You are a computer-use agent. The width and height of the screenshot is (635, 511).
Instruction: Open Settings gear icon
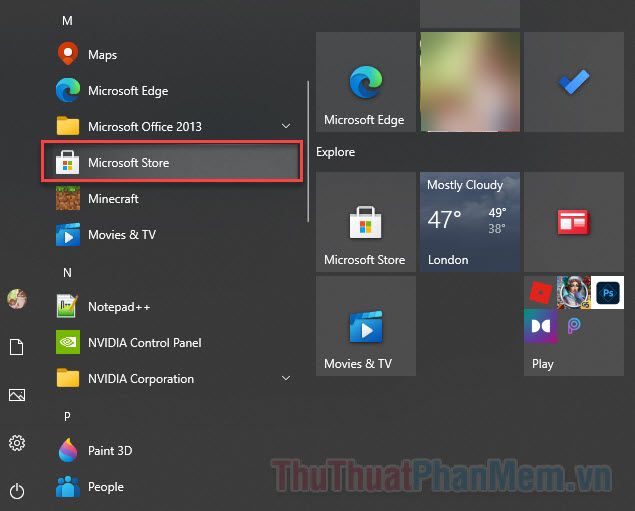[17, 443]
